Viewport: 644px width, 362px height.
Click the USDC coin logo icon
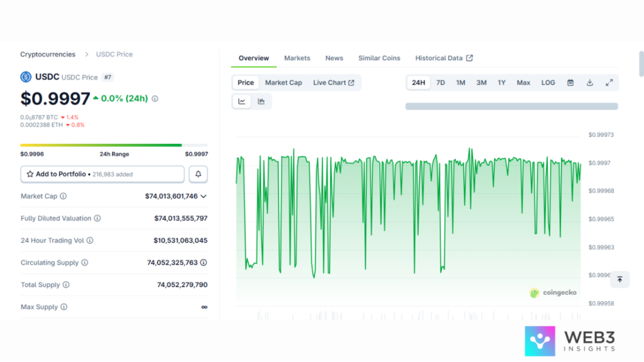tap(26, 77)
